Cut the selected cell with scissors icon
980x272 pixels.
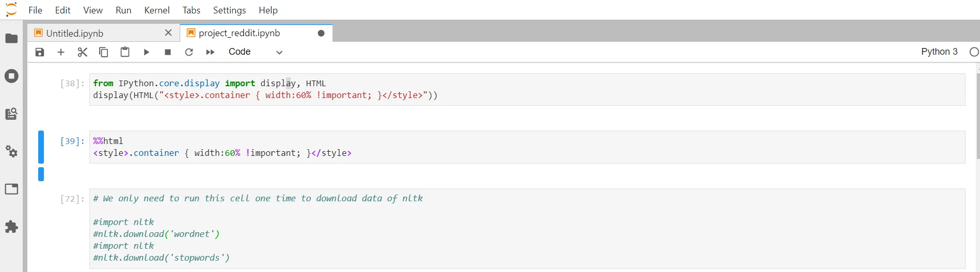tap(83, 52)
